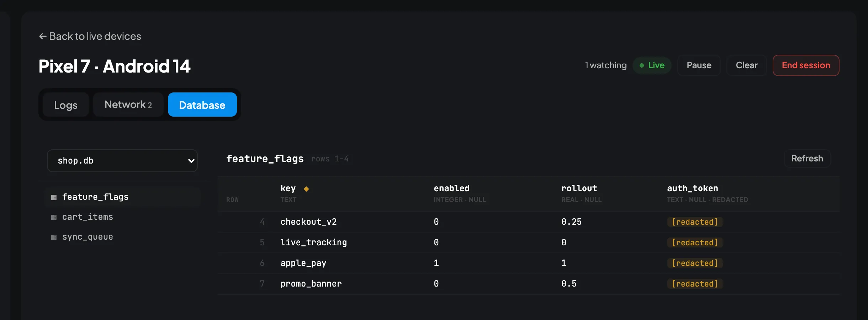Click the enabled value for apple_pay
The height and width of the screenshot is (320, 868).
click(436, 263)
